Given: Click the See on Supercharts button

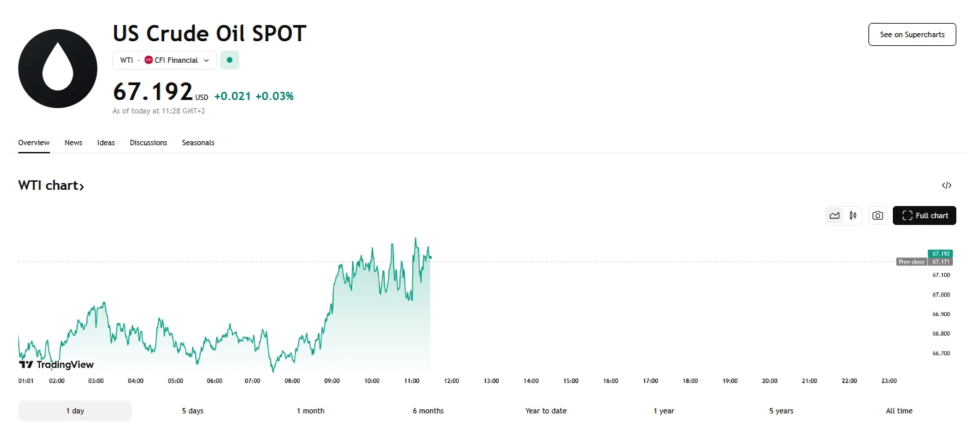Looking at the screenshot, I should [x=912, y=34].
